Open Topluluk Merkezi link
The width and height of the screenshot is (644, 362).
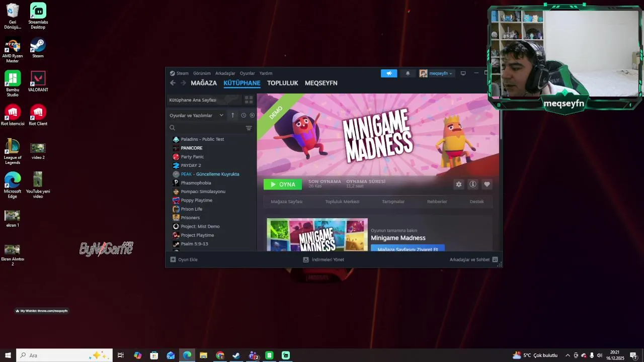pyautogui.click(x=342, y=202)
